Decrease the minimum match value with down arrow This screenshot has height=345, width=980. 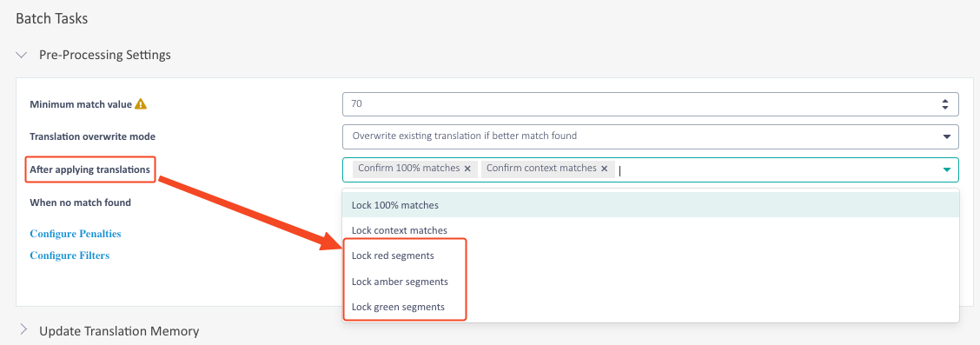coord(945,109)
